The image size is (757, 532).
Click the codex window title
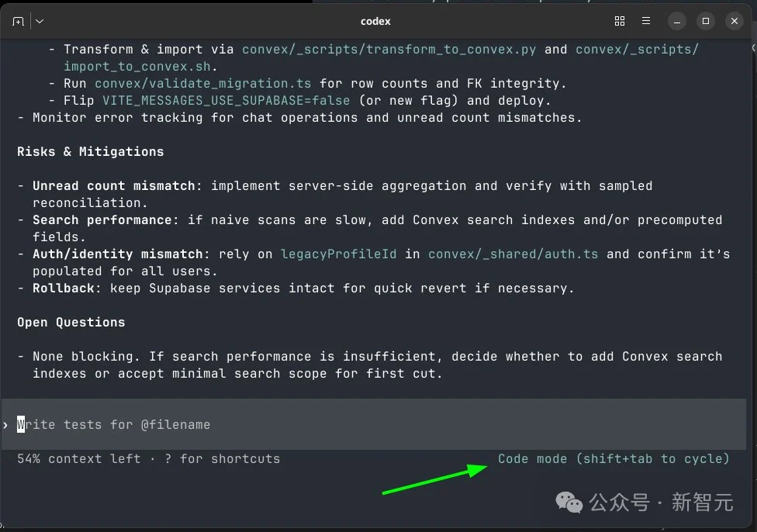[376, 22]
